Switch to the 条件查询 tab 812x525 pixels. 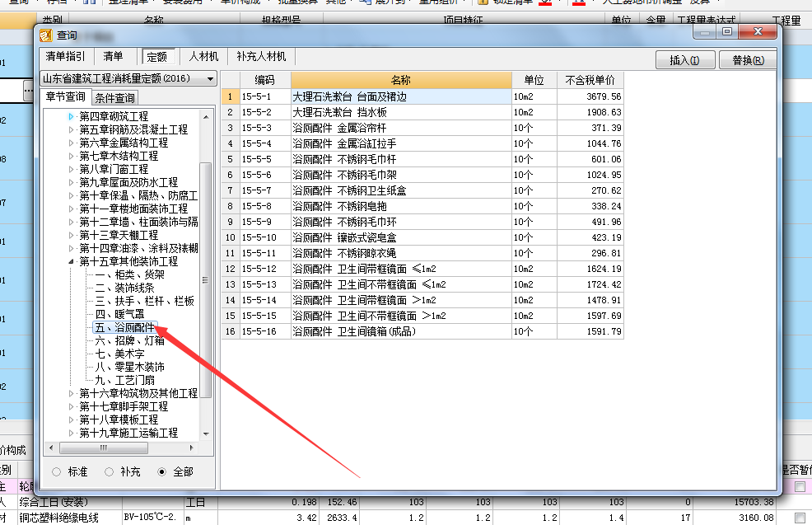[115, 98]
